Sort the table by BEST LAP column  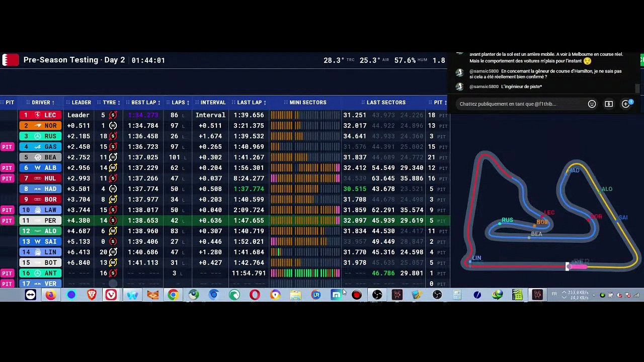coord(144,103)
